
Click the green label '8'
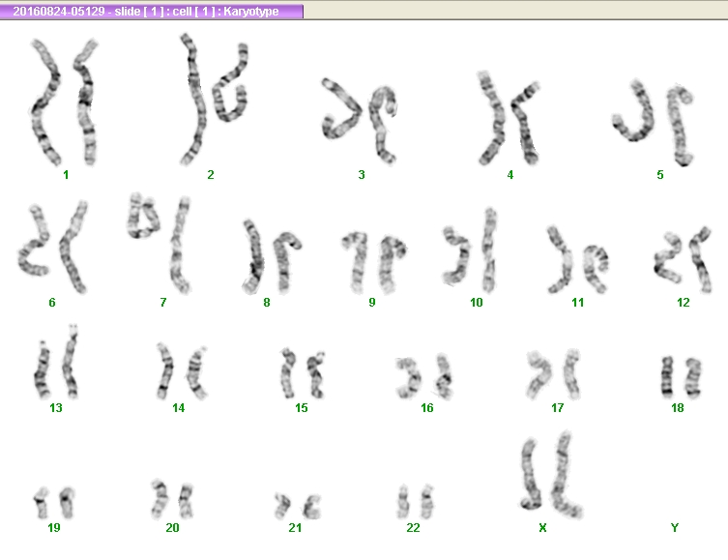click(x=267, y=303)
